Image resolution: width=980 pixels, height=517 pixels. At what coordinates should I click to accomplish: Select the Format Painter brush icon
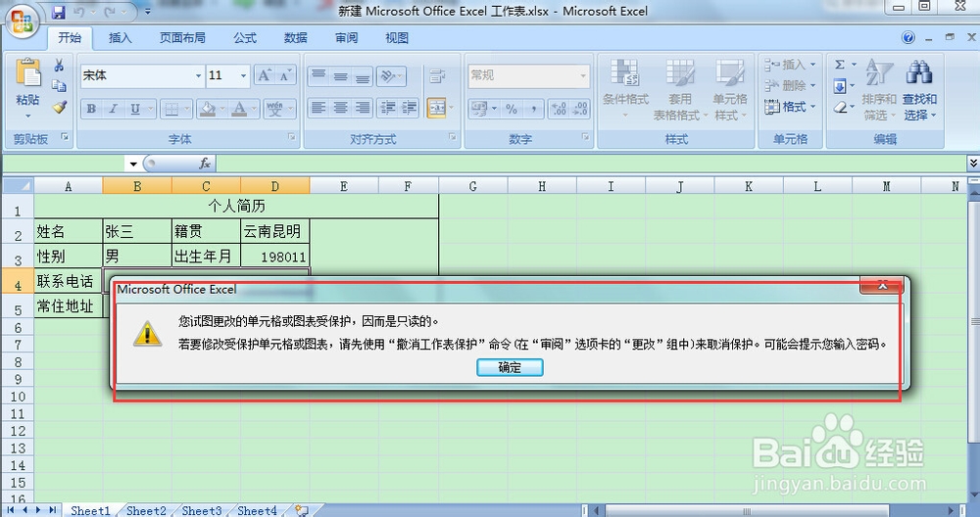point(59,107)
